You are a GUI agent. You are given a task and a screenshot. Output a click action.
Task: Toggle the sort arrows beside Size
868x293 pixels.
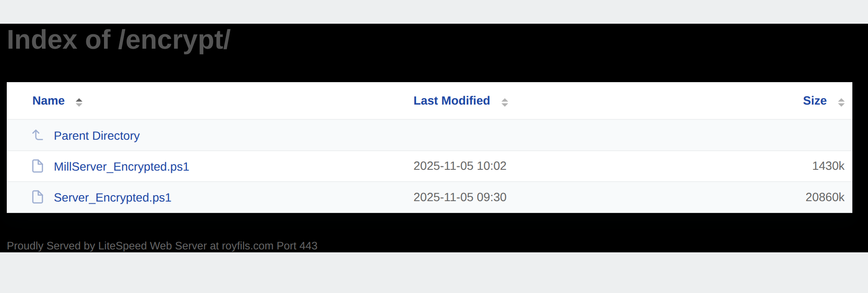click(x=841, y=102)
